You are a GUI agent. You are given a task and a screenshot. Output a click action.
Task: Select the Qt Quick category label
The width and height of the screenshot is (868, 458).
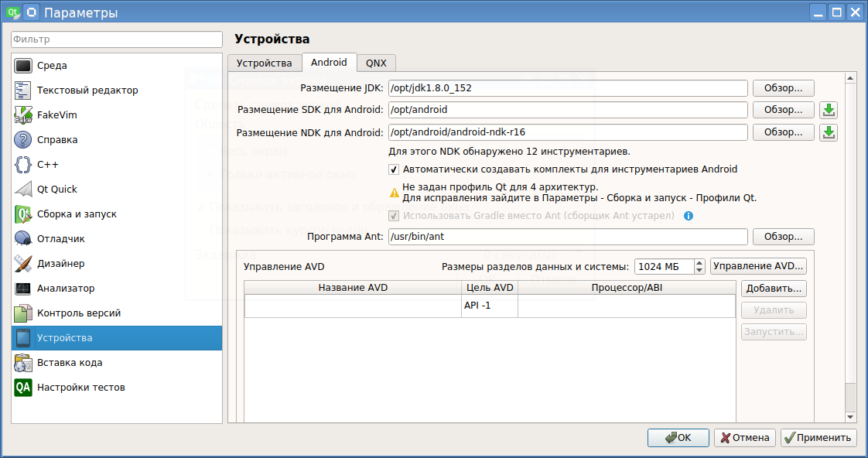(57, 190)
